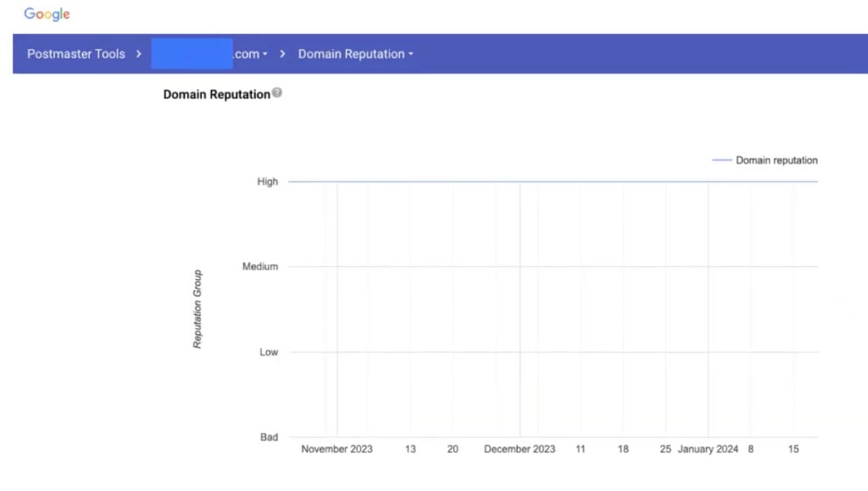868x491 pixels.
Task: Click the Low label on the y-axis
Action: pyautogui.click(x=269, y=352)
